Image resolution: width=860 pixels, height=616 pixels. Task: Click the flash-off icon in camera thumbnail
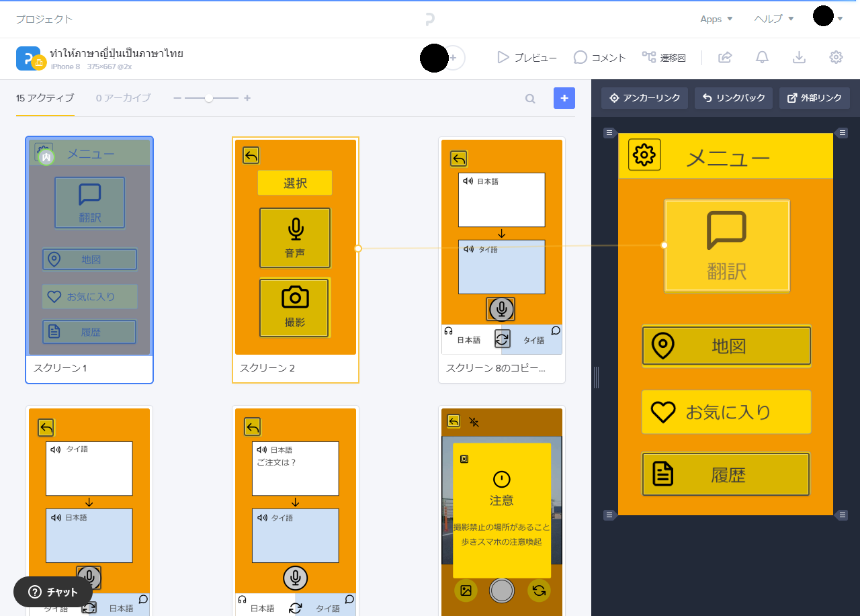[474, 422]
